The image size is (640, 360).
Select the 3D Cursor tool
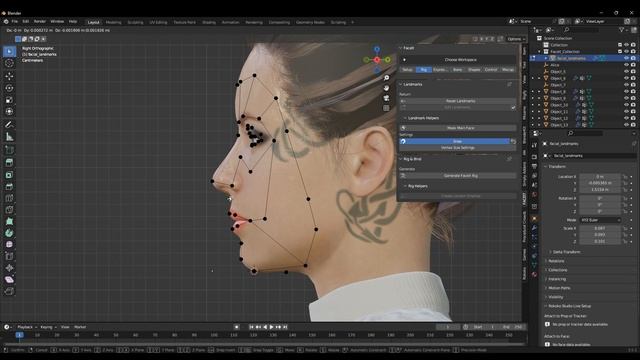pyautogui.click(x=9, y=63)
